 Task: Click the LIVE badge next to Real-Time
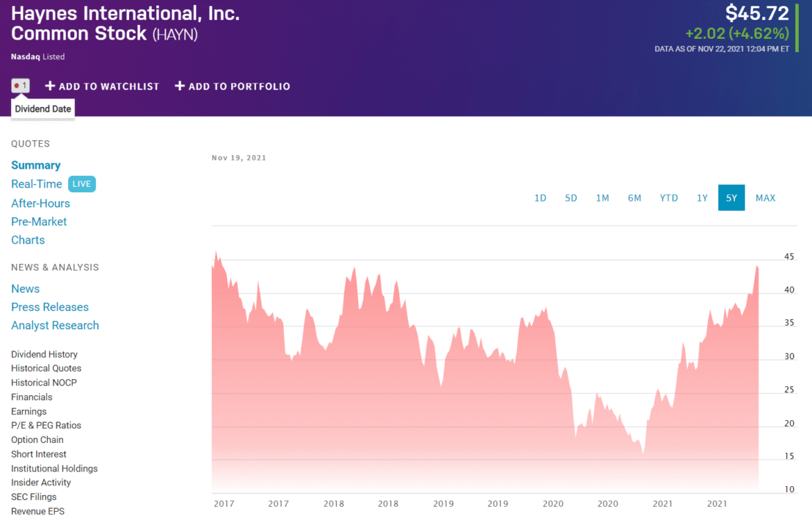pos(81,183)
